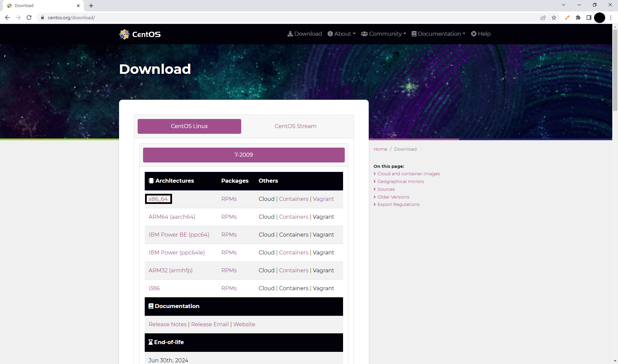Expand the Documentation dropdown menu

point(439,34)
